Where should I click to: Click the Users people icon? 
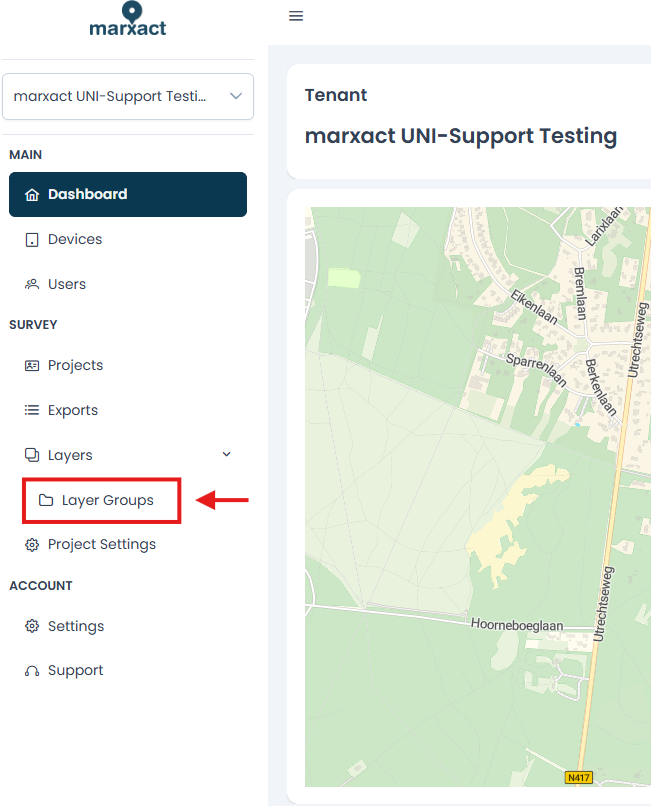pyautogui.click(x=32, y=284)
